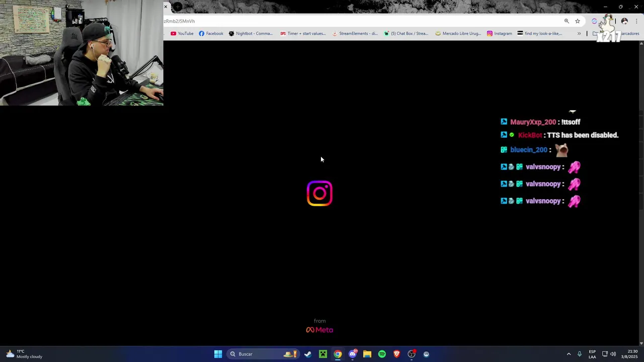
Task: Open Discord from the taskbar
Action: click(x=353, y=354)
